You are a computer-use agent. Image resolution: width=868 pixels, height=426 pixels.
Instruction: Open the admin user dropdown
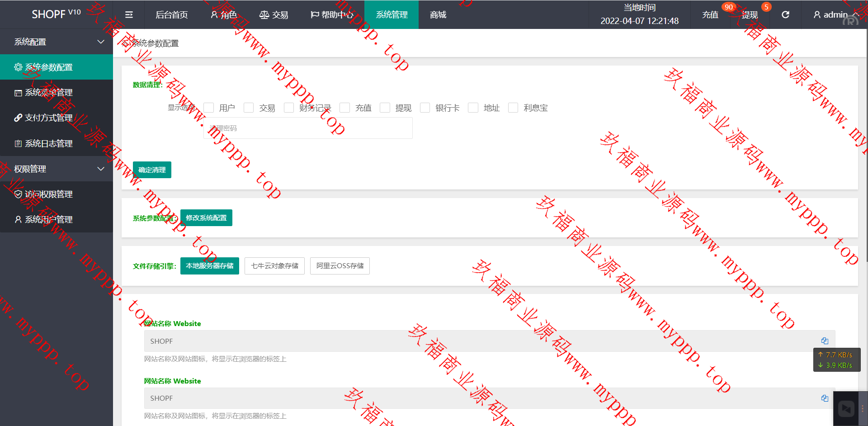pyautogui.click(x=835, y=15)
